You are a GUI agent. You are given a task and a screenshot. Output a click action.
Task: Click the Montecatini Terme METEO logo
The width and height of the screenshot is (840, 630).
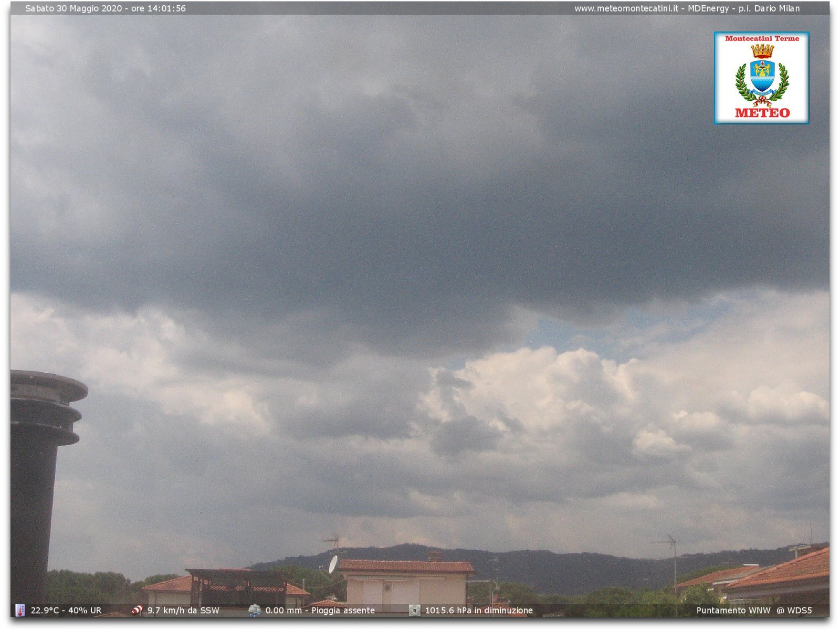761,78
